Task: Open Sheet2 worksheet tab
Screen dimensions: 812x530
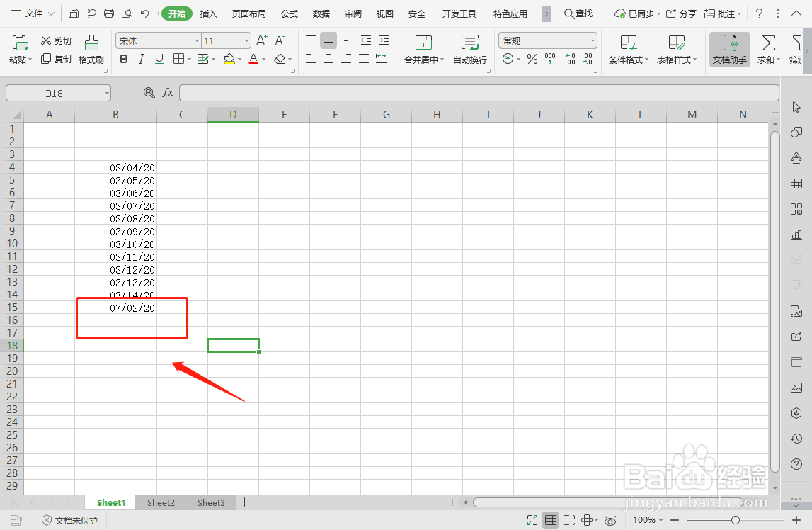Action: click(x=161, y=502)
